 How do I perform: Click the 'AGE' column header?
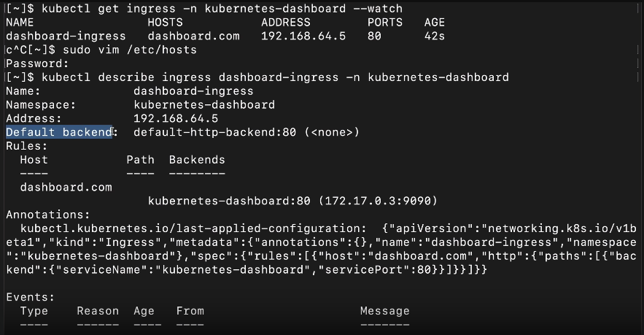click(435, 22)
